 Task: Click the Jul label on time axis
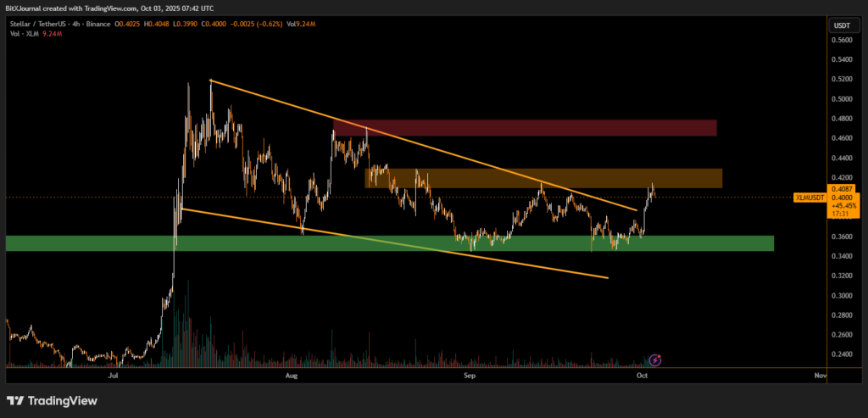pyautogui.click(x=114, y=373)
